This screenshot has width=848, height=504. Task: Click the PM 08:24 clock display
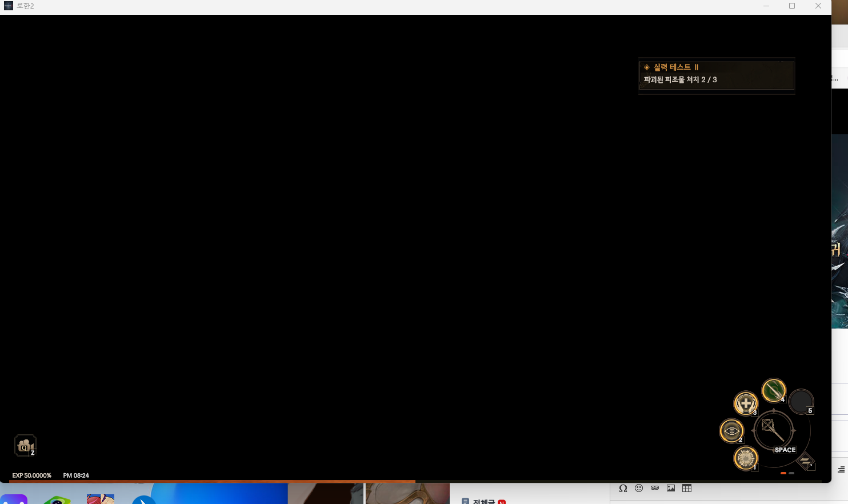tap(76, 475)
